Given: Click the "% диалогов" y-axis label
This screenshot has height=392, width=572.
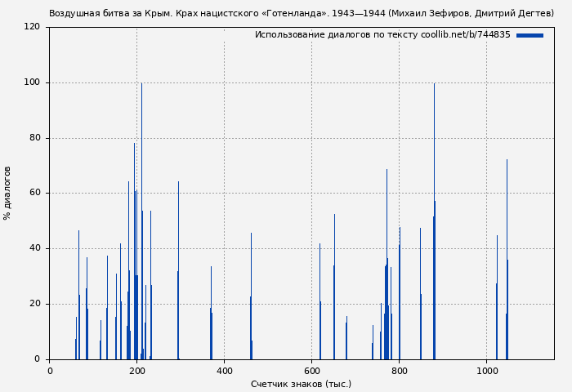Looking at the screenshot, I should pos(8,193).
